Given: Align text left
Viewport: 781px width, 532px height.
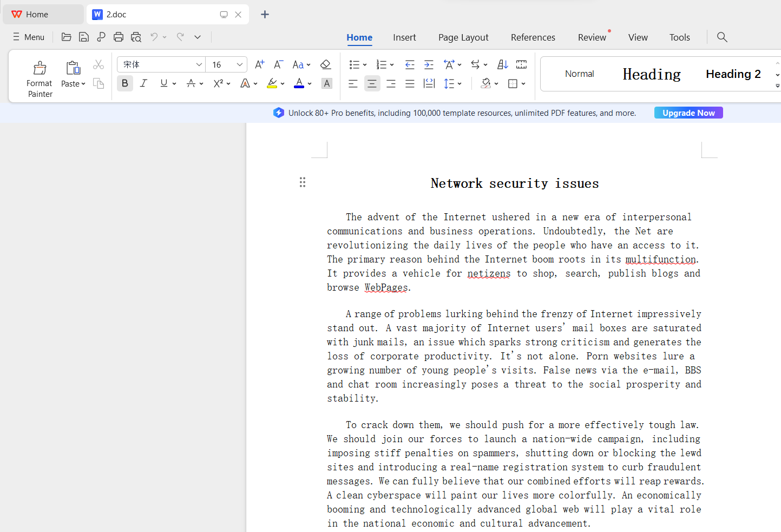Looking at the screenshot, I should pyautogui.click(x=353, y=83).
